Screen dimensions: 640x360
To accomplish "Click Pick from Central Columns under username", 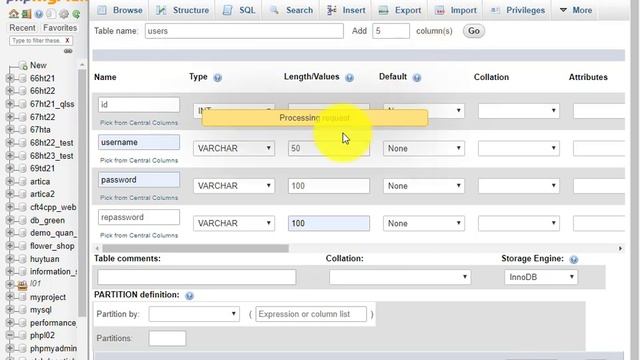I will pyautogui.click(x=139, y=160).
